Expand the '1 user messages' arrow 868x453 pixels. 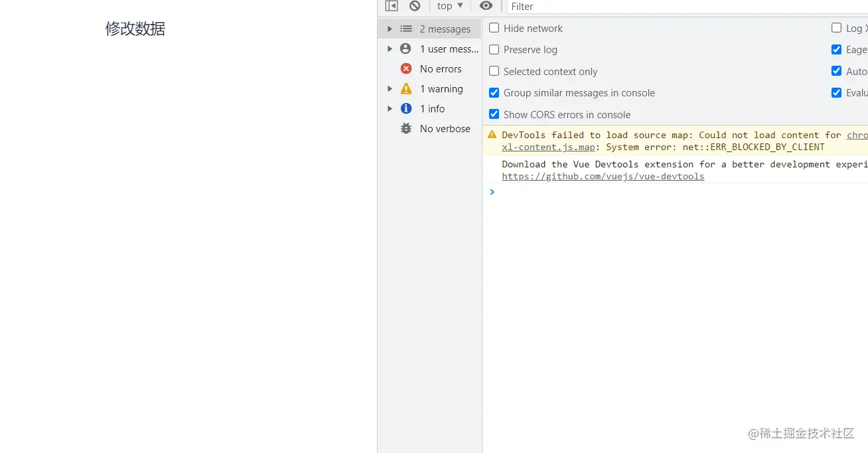pyautogui.click(x=390, y=49)
